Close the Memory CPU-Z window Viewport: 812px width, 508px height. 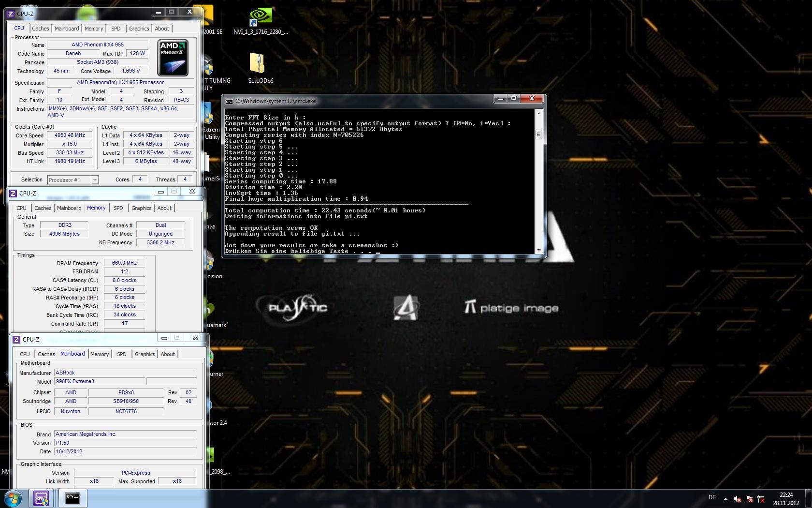point(192,191)
